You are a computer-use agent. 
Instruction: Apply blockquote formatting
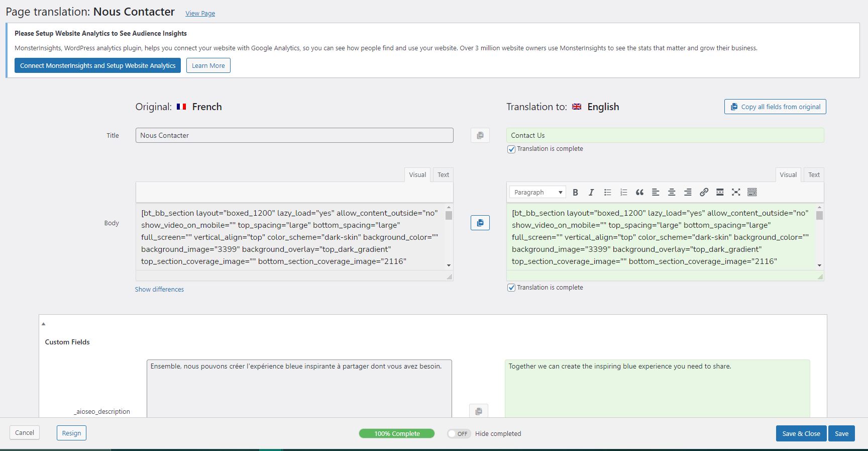click(639, 192)
